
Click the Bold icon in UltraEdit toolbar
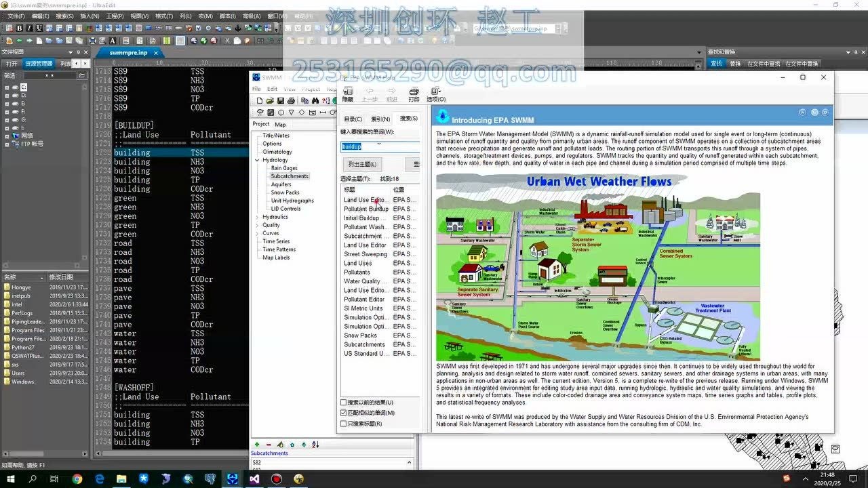[20, 28]
